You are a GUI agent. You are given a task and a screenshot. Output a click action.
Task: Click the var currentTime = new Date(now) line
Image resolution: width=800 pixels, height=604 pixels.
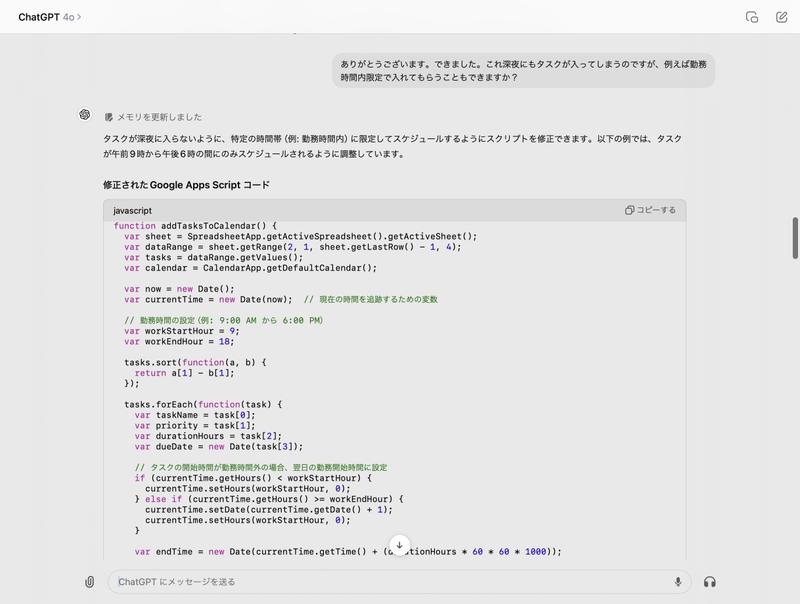coord(208,299)
